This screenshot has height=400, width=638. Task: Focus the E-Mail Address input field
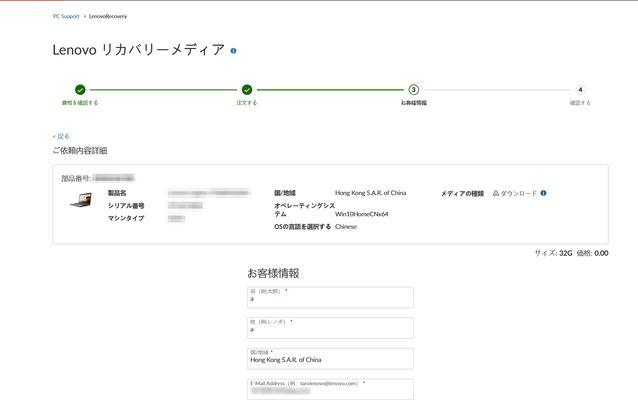[330, 389]
